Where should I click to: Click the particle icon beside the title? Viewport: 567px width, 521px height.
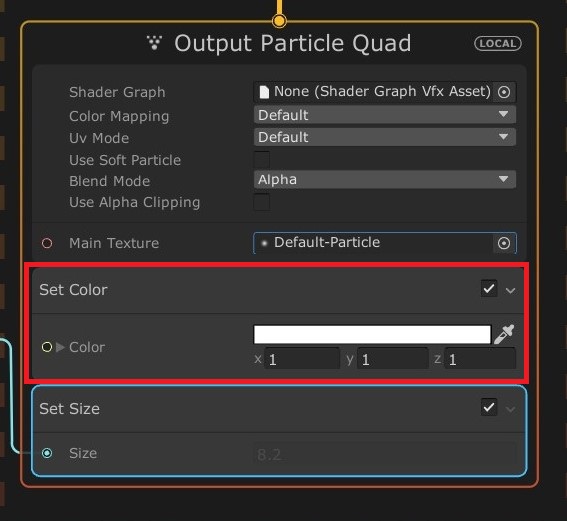click(x=154, y=43)
